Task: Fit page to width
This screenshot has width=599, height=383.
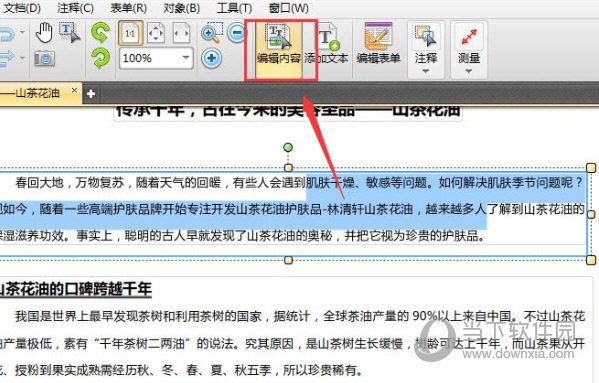Action: pyautogui.click(x=181, y=34)
